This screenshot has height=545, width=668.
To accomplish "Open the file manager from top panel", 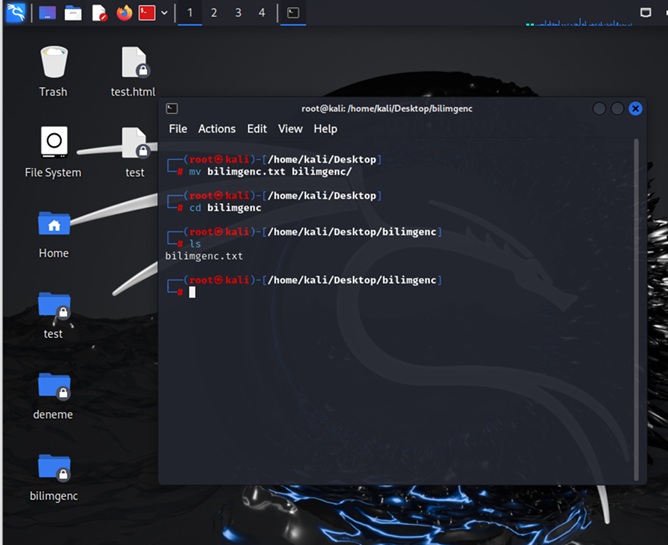I will 73,13.
